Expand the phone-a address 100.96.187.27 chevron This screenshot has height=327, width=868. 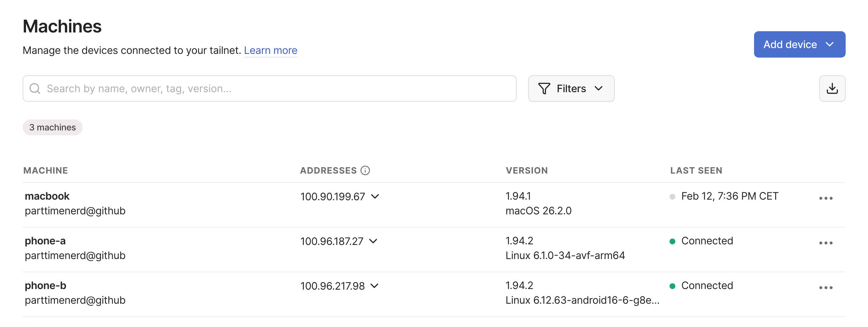click(373, 241)
